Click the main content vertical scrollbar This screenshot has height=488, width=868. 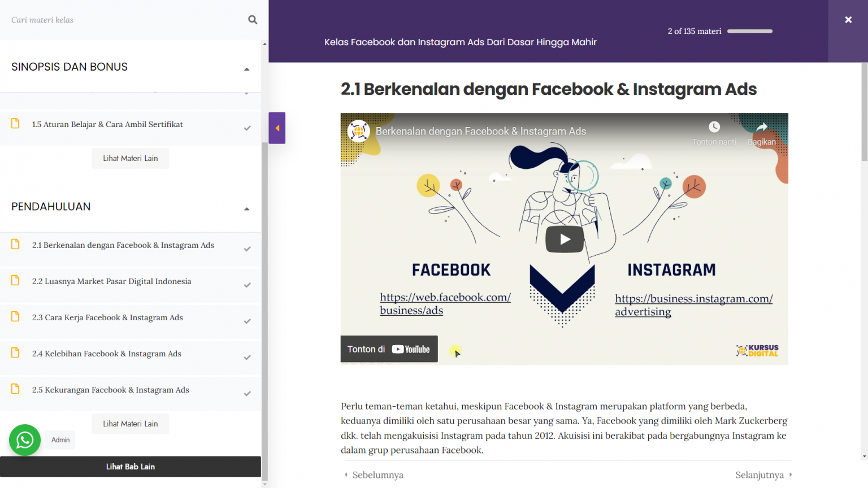pyautogui.click(x=864, y=113)
